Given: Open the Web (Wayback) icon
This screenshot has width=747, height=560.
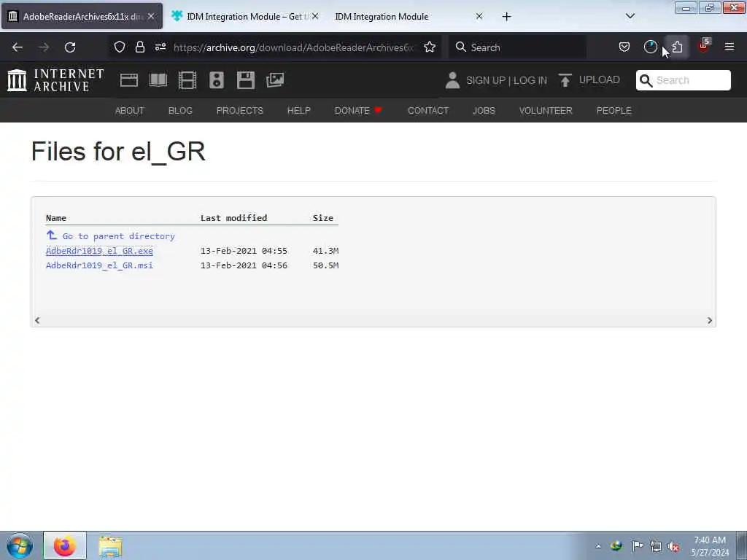Looking at the screenshot, I should click(x=128, y=80).
